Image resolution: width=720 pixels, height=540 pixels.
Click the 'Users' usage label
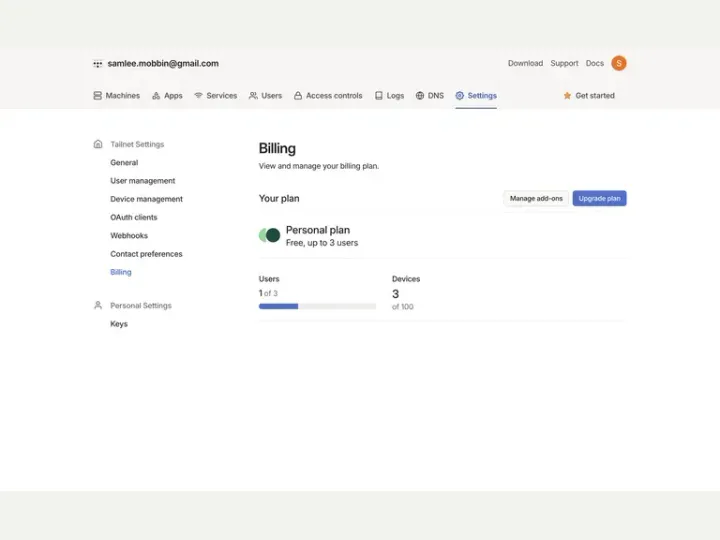(269, 279)
